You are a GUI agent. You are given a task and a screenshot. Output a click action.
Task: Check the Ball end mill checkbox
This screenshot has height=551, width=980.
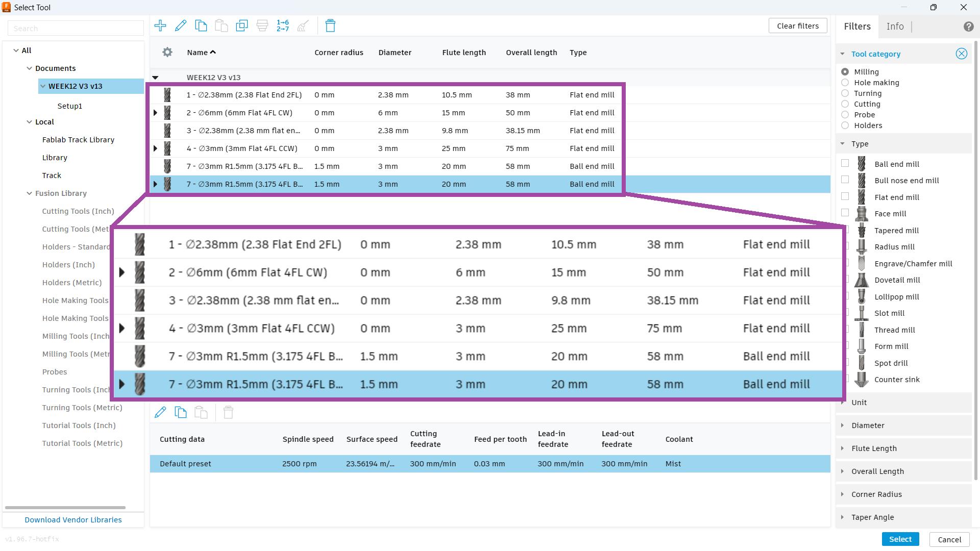(x=845, y=164)
